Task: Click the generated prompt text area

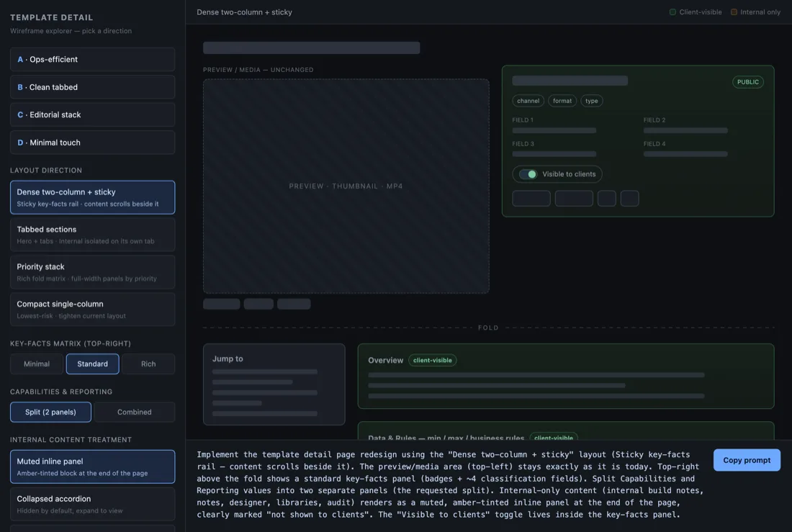Action: 450,484
